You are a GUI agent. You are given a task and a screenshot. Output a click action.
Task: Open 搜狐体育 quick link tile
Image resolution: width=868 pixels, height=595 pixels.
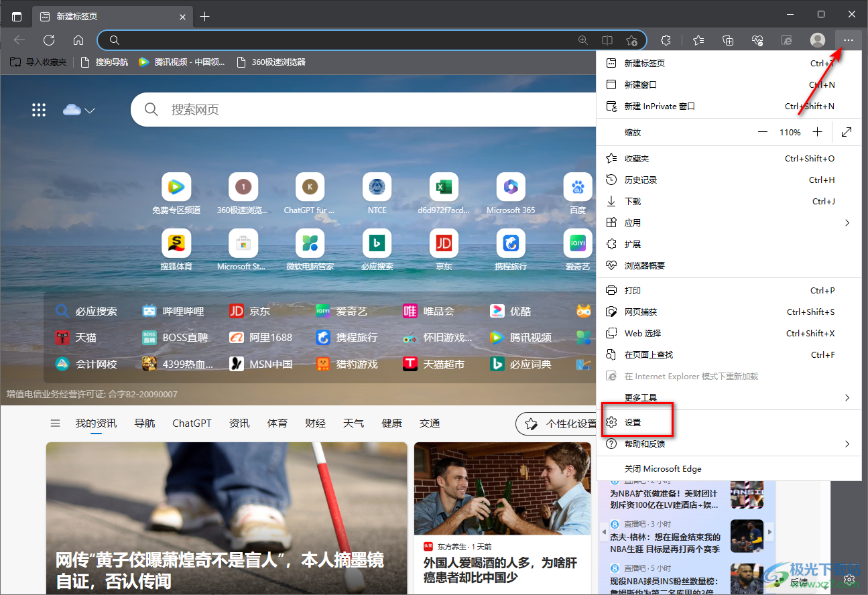click(176, 250)
